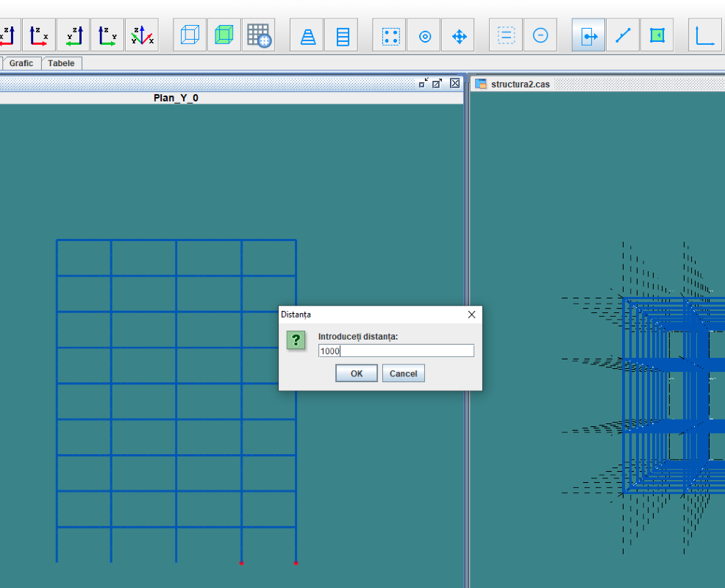Click the concentric circle target icon
Image resolution: width=725 pixels, height=588 pixels.
click(424, 35)
